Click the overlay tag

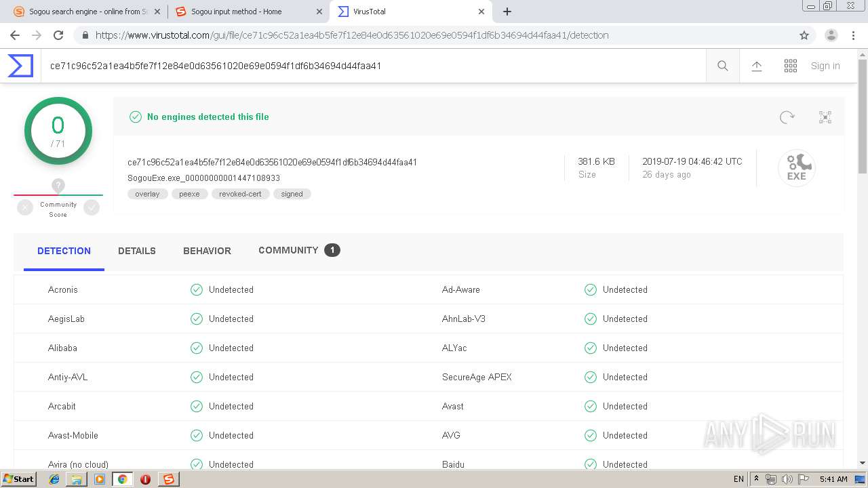[x=147, y=194]
